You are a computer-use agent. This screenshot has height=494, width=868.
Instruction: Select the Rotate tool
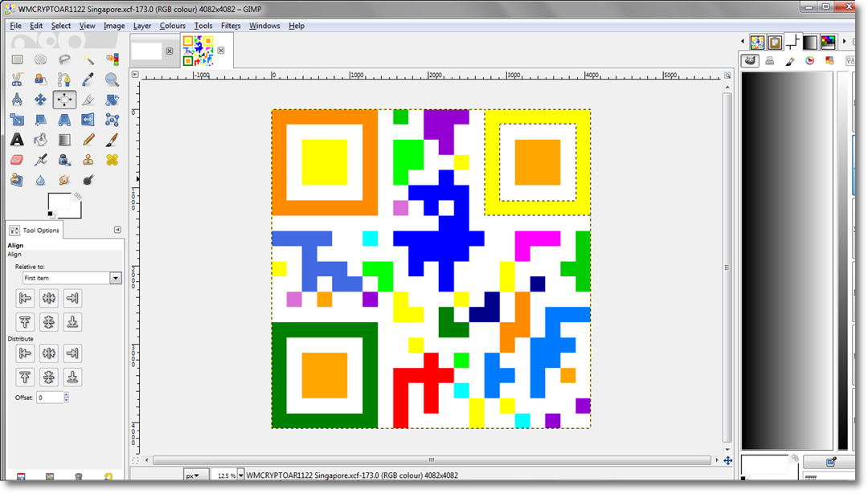coord(112,100)
